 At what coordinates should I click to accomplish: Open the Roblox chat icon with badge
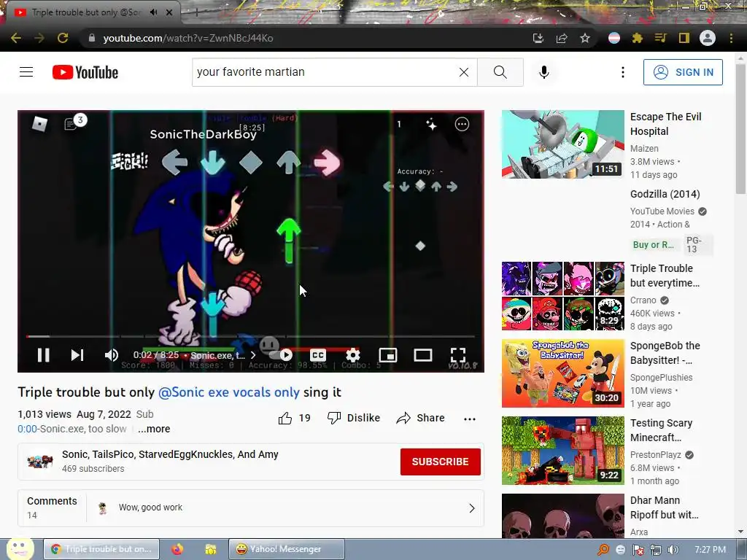pos(74,122)
